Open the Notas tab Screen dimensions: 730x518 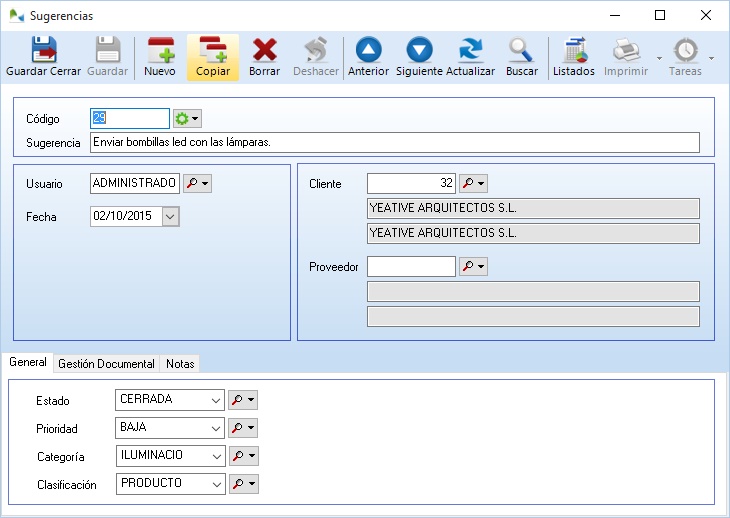click(180, 364)
